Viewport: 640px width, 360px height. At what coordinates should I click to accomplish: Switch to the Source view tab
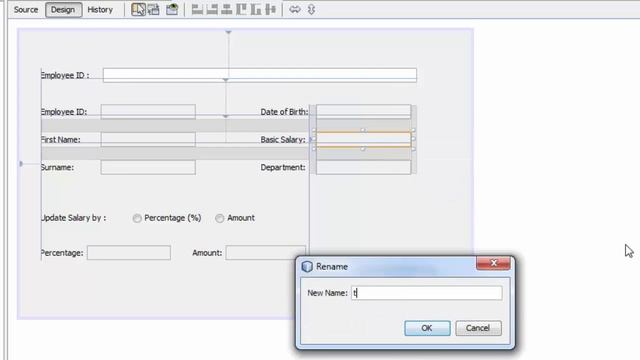click(26, 9)
